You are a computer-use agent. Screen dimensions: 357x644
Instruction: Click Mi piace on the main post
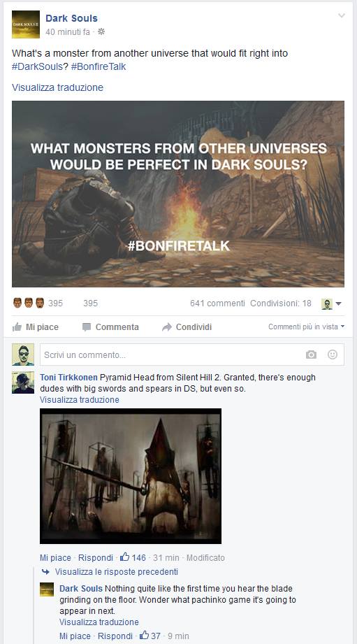tap(36, 327)
